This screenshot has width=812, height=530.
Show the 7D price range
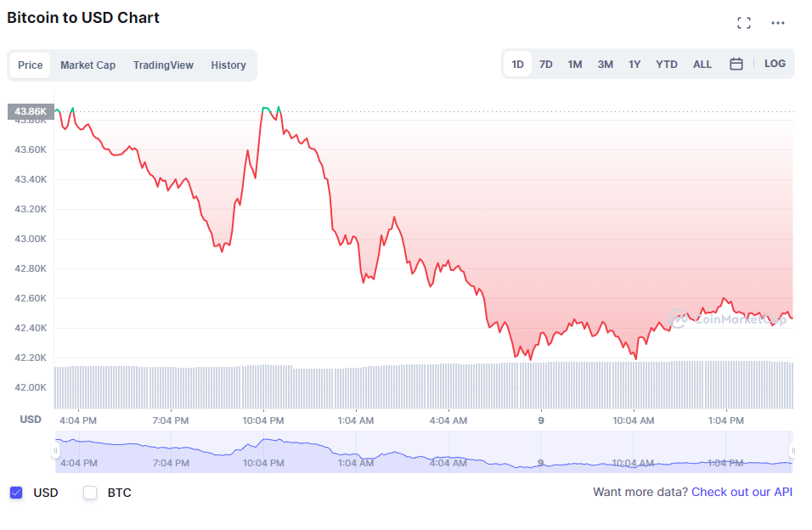coord(546,65)
